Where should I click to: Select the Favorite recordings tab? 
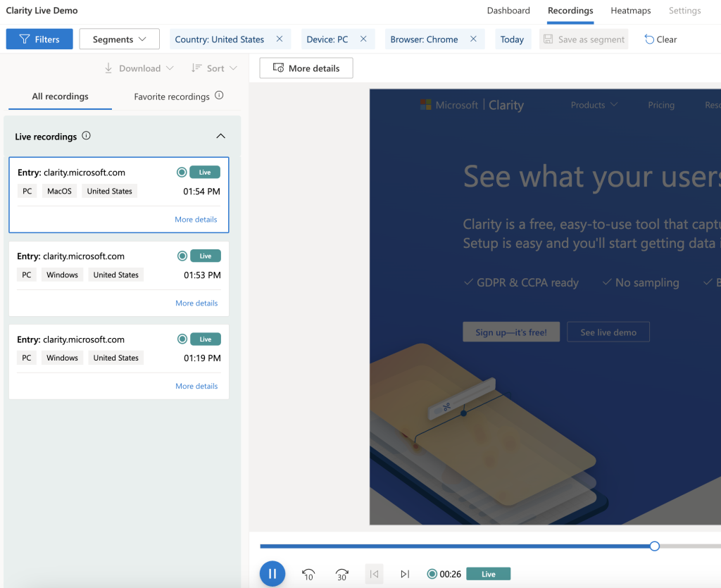tap(172, 96)
